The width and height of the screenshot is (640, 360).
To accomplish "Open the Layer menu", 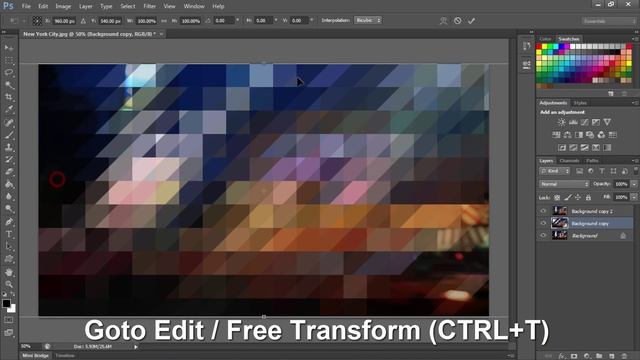I will 85,6.
